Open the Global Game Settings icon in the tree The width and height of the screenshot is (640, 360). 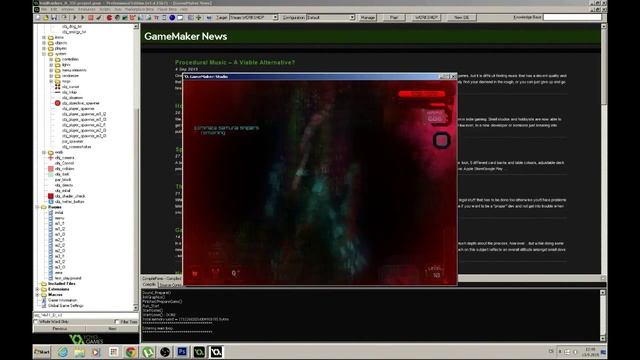tap(44, 305)
